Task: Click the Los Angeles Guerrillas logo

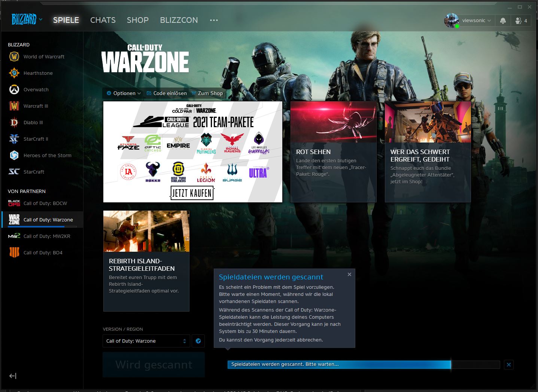Action: point(259,143)
